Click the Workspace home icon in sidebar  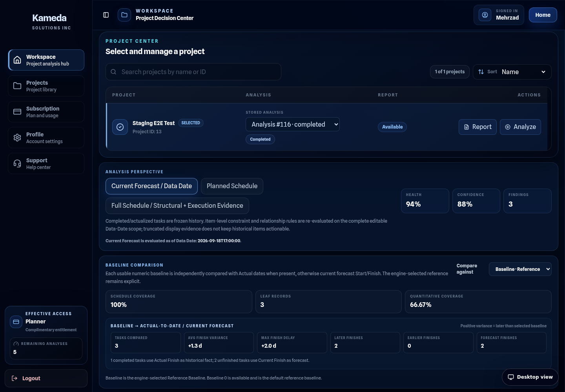pyautogui.click(x=17, y=60)
